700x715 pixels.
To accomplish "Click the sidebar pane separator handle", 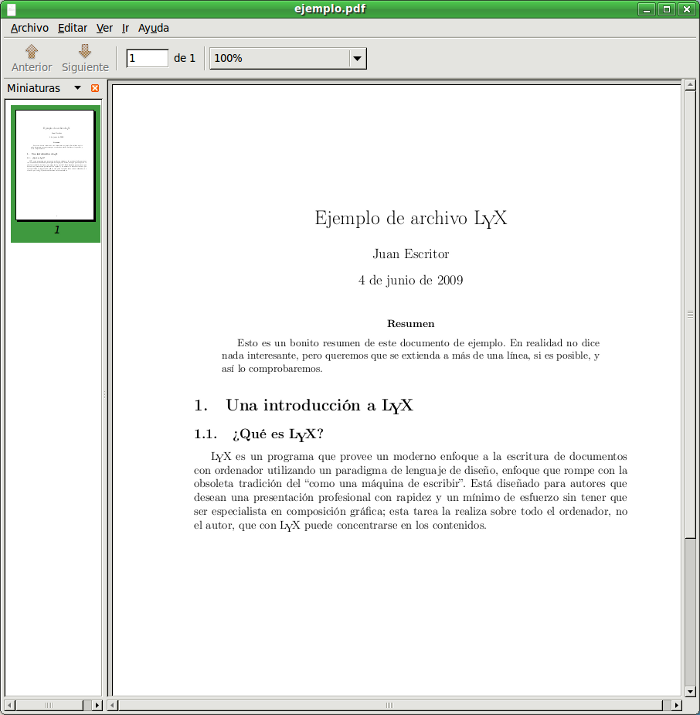I will point(104,394).
